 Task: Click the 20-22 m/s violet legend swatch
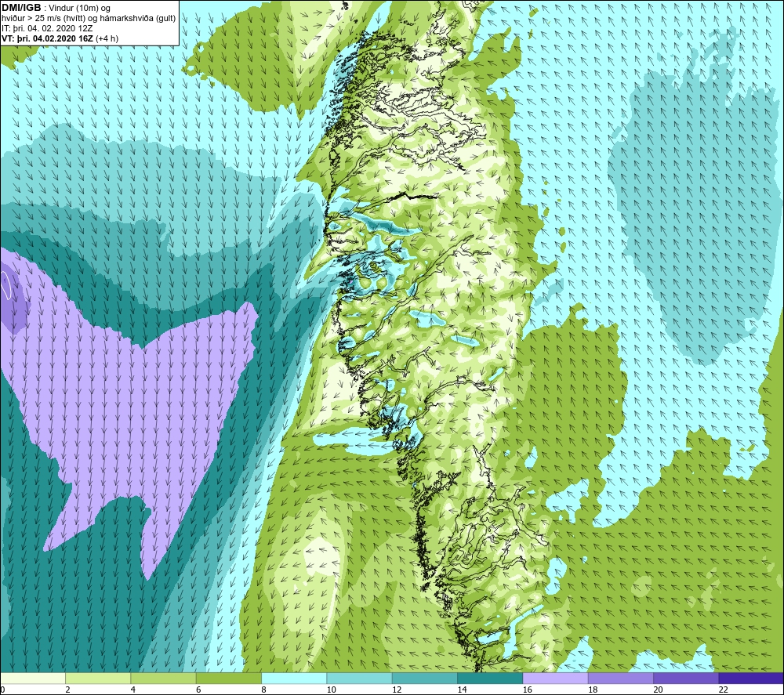click(x=685, y=678)
